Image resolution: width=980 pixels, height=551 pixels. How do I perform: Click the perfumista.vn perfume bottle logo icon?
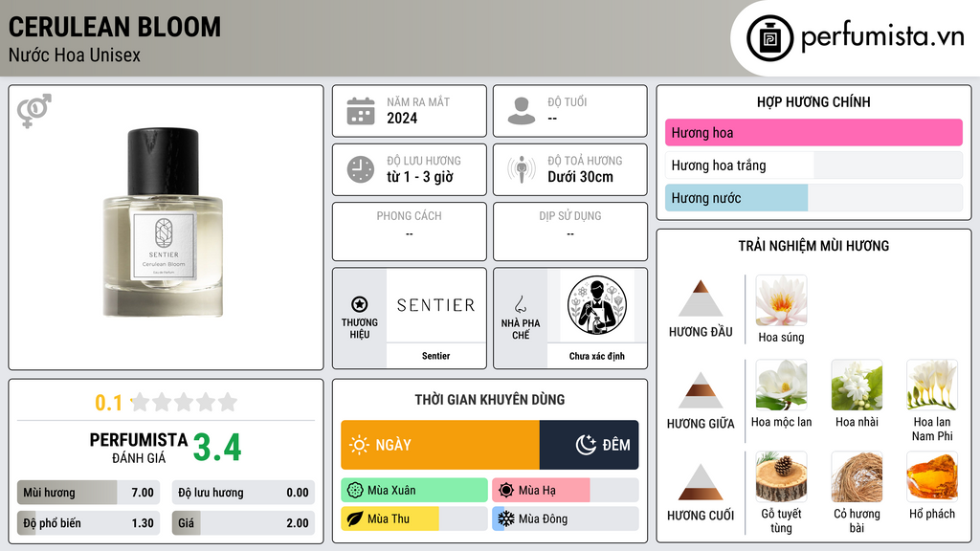click(769, 38)
